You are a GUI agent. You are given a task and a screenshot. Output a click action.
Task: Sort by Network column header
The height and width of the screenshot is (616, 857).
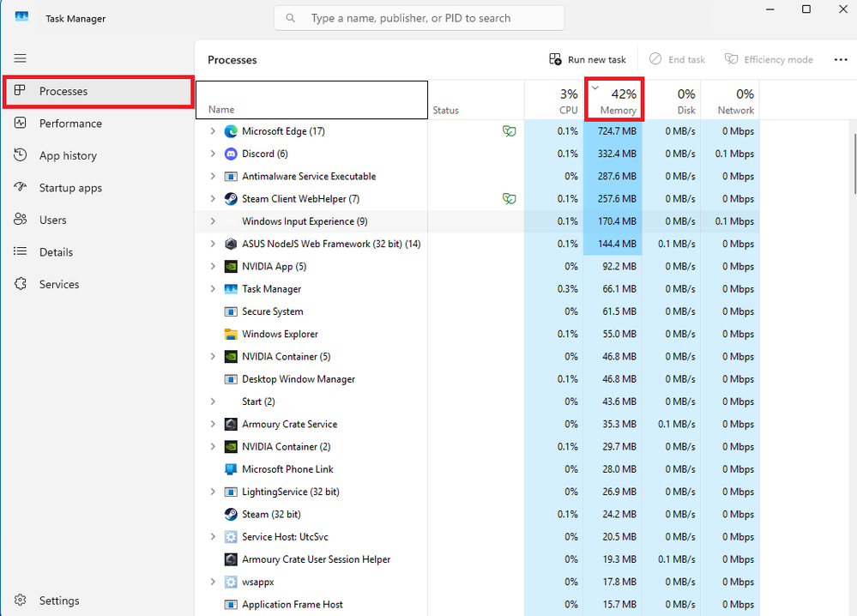[730, 100]
